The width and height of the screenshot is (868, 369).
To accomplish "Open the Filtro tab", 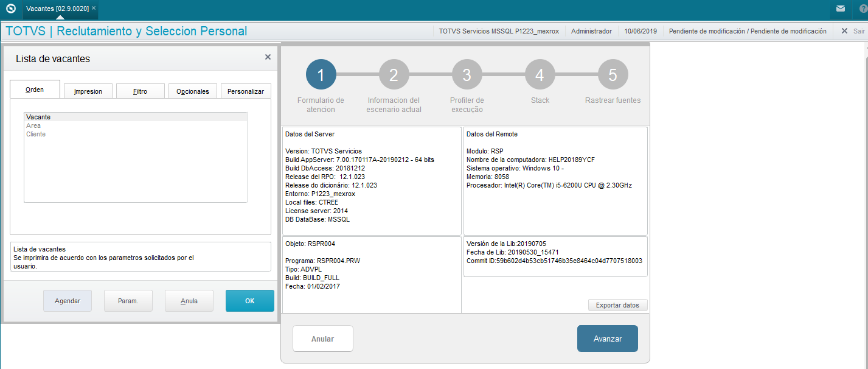I will click(140, 91).
